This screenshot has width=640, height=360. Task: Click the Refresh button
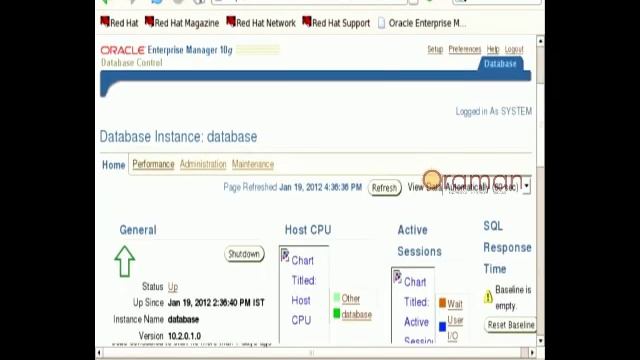tap(384, 188)
